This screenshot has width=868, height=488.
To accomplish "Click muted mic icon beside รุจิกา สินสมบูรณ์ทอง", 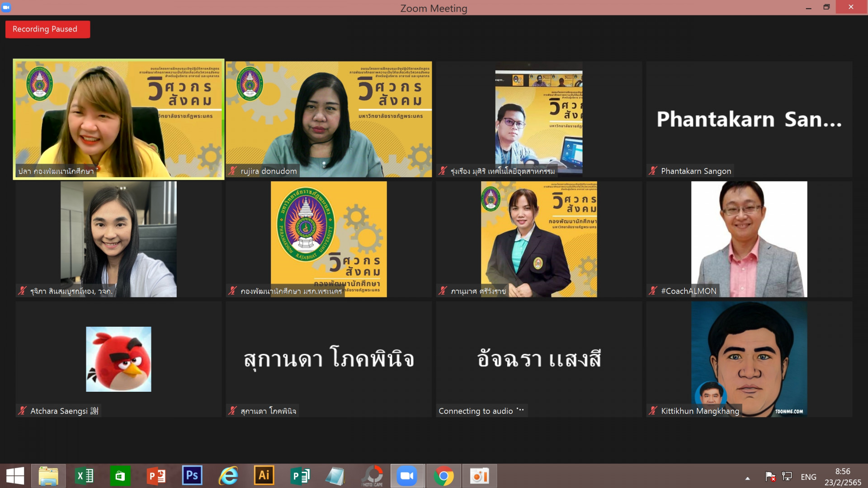I will 22,291.
